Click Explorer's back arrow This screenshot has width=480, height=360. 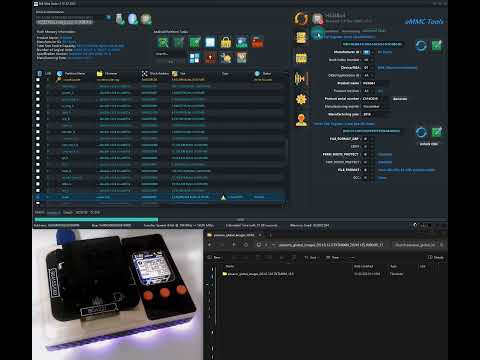(x=210, y=245)
